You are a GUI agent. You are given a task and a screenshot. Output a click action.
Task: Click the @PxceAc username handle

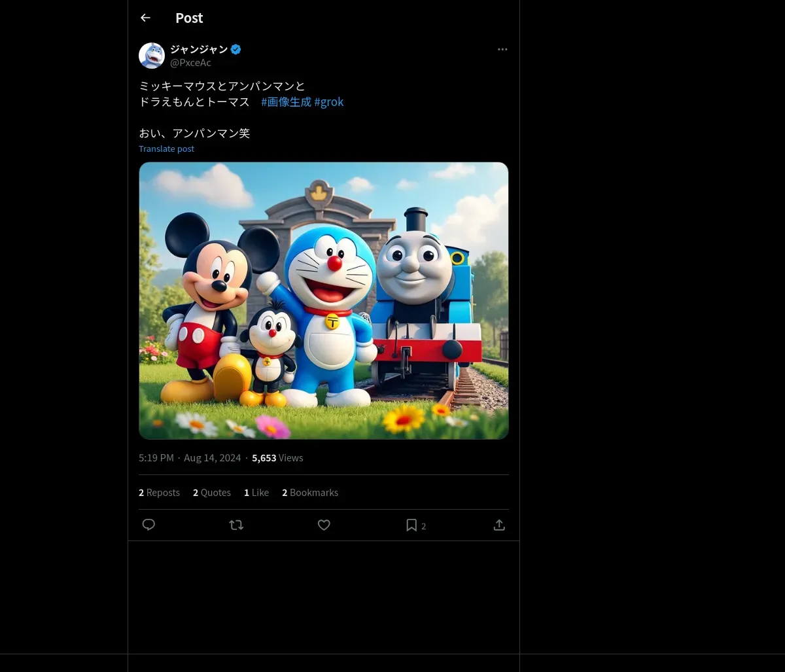190,63
